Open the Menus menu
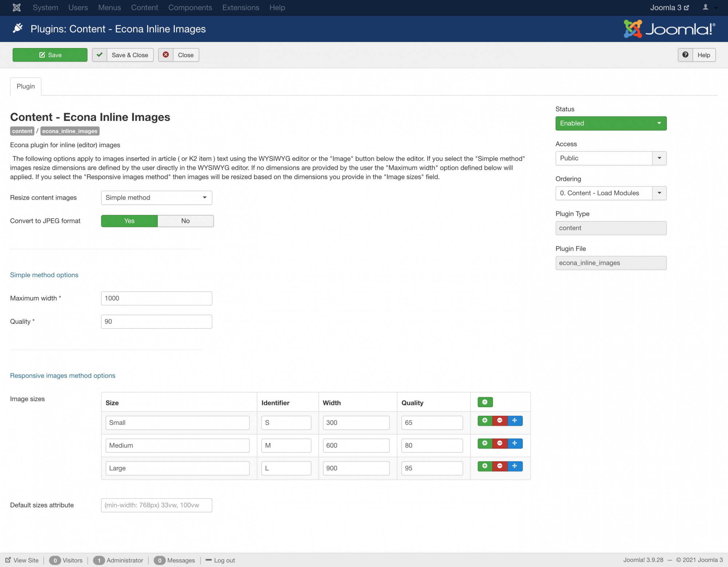Viewport: 728px width, 567px height. (x=110, y=7)
